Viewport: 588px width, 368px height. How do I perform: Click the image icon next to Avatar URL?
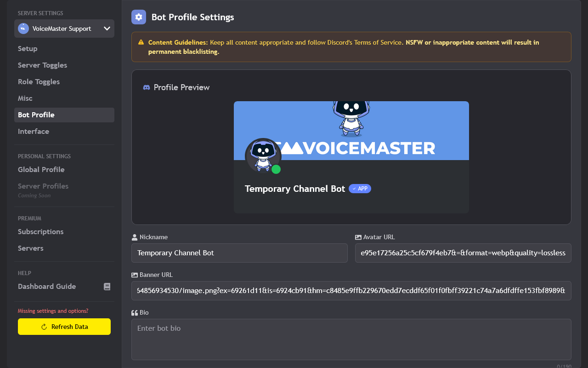coord(358,236)
